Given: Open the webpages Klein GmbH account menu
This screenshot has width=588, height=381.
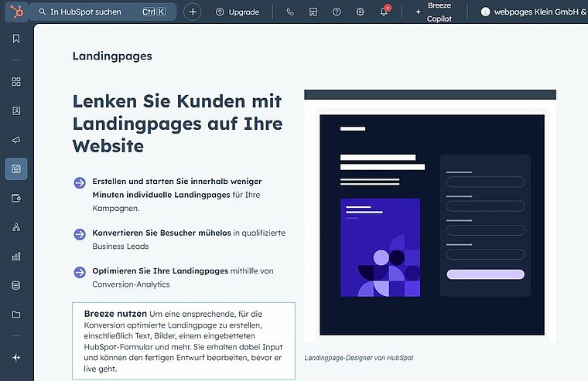Looking at the screenshot, I should point(534,12).
